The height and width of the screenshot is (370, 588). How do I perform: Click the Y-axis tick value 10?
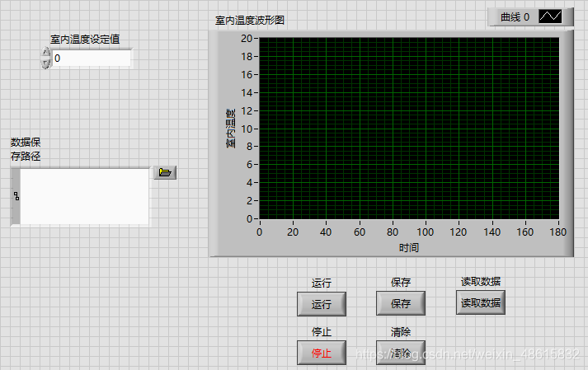(247, 129)
